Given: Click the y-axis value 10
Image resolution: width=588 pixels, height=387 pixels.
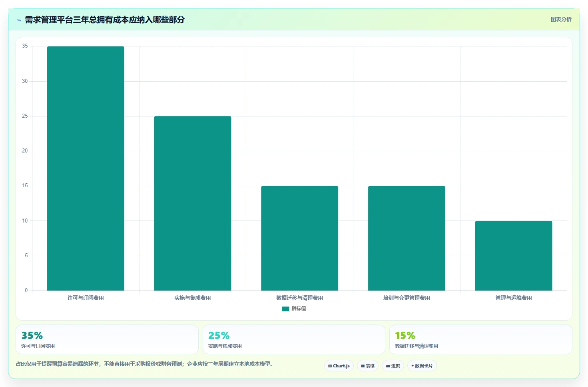Looking at the screenshot, I should click(25, 221).
